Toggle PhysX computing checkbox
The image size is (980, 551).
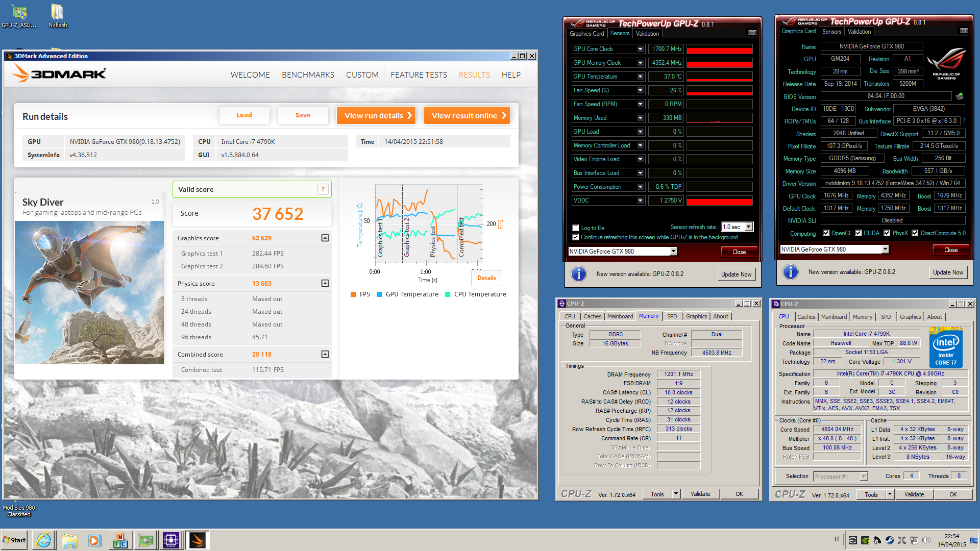(887, 233)
